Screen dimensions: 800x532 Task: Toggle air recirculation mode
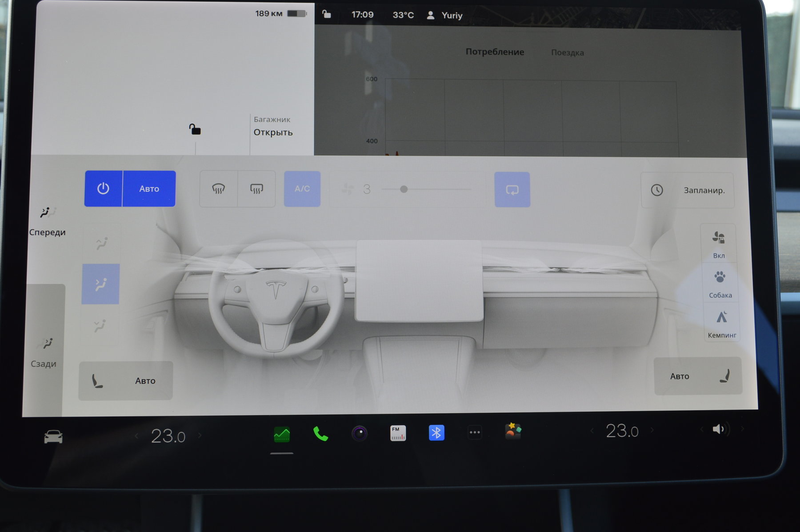click(x=512, y=190)
